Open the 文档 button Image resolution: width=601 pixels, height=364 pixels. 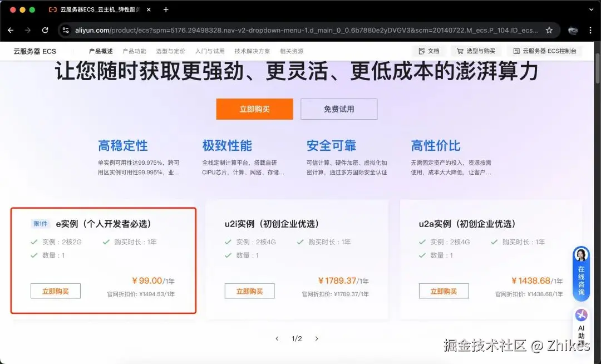429,51
